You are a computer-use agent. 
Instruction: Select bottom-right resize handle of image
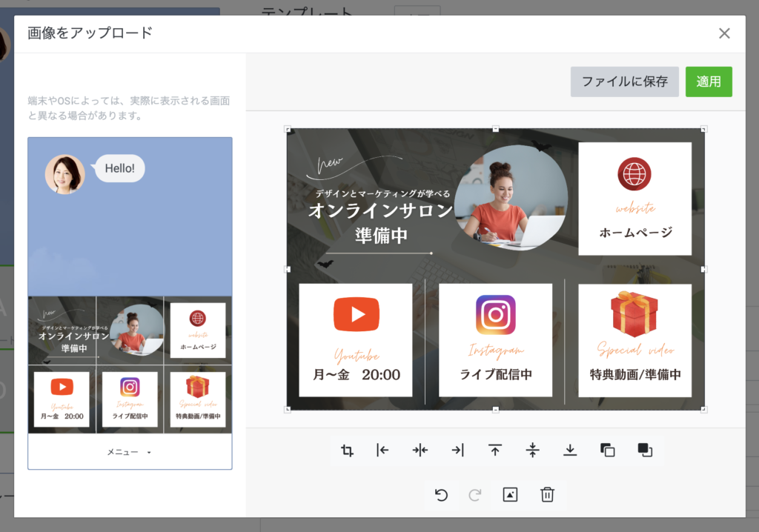(x=704, y=410)
